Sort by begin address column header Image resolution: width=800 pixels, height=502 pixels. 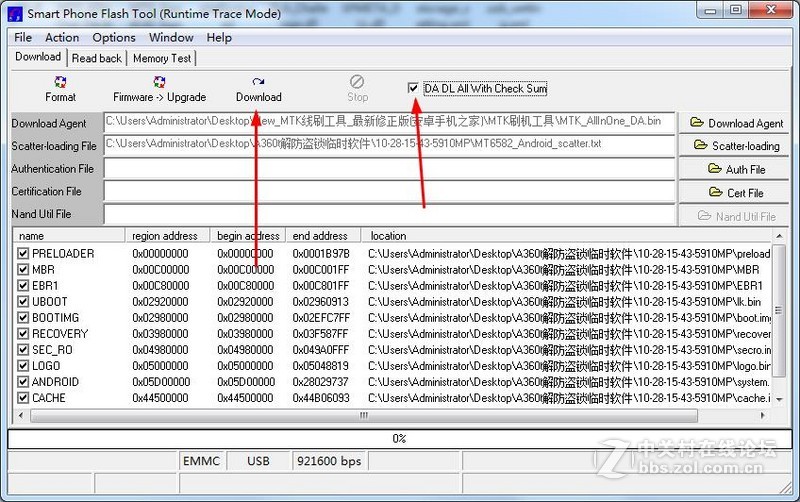point(247,236)
